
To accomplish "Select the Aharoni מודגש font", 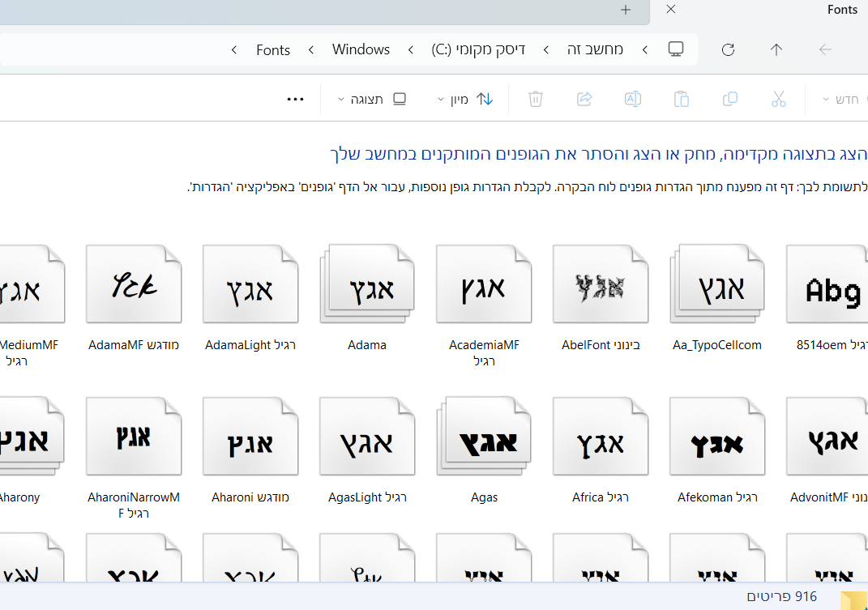I will pos(250,436).
